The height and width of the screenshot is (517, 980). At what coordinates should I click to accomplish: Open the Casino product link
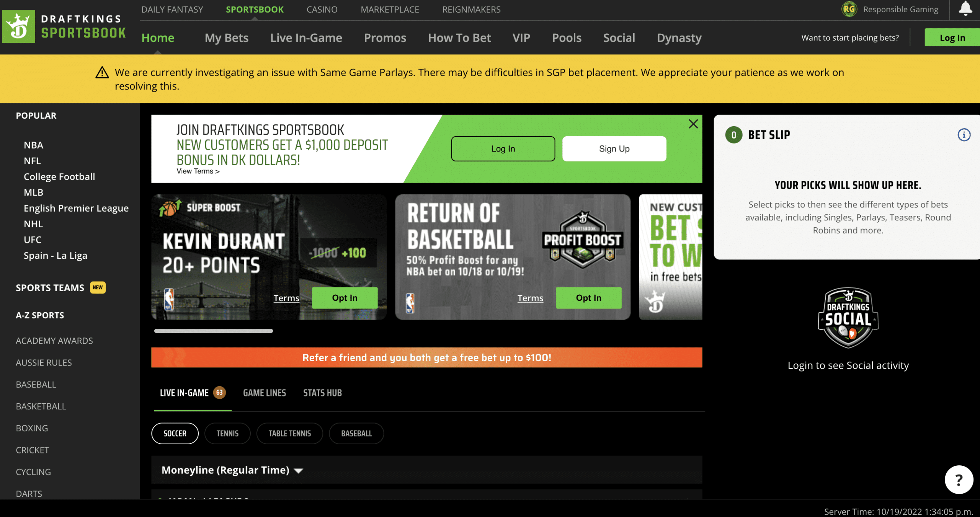coord(322,9)
